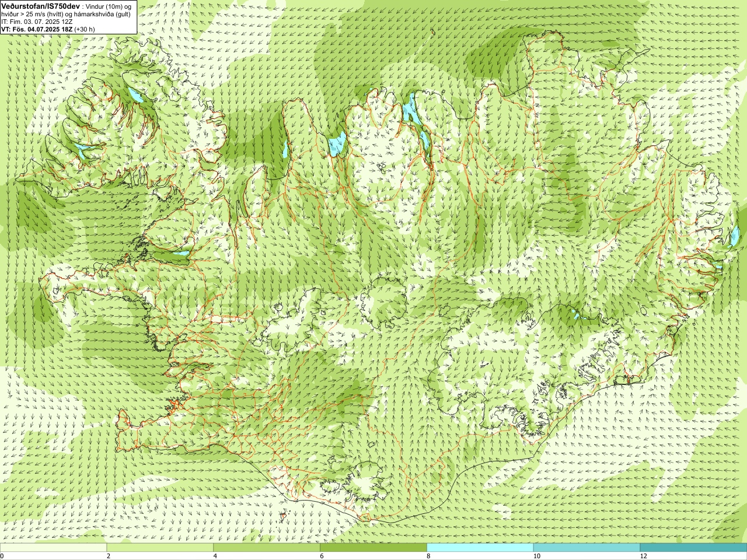747x560 pixels.
Task: Click the "IT: Fim. 03. 07. 2025 12Z" line
Action: click(37, 22)
